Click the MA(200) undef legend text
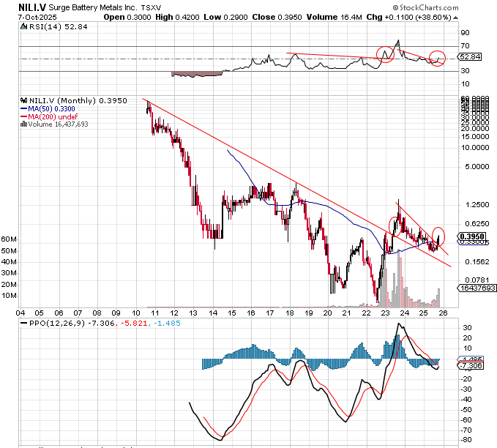Screen dimensions: 497x448 click(53, 116)
